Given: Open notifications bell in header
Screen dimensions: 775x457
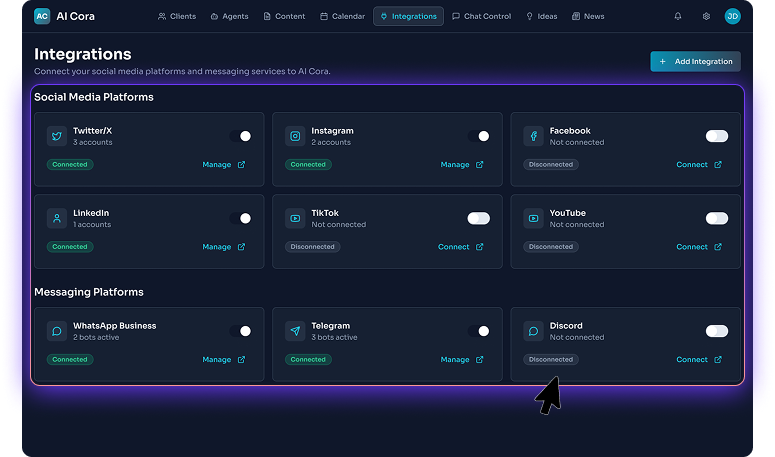Looking at the screenshot, I should pos(678,16).
